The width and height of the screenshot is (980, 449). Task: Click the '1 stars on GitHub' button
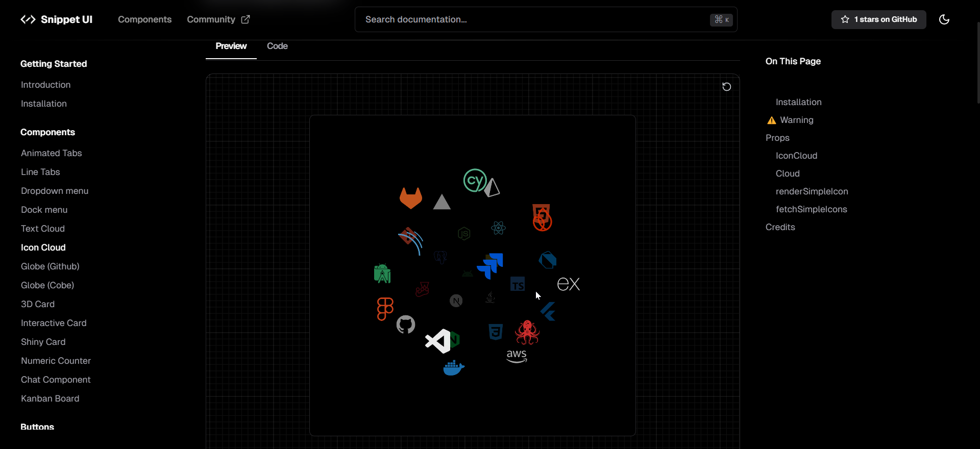point(878,19)
